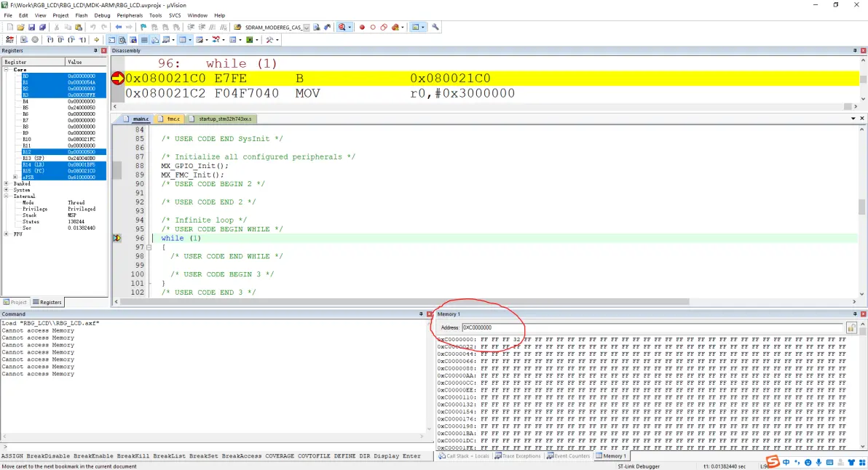Click the Reset CPU icon in debug toolbar

(9, 39)
